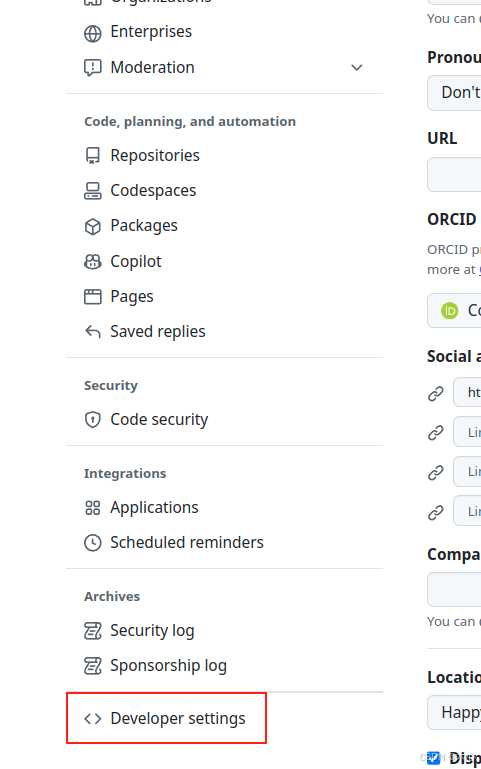Open Packages settings
This screenshot has height=769, width=481.
click(x=144, y=226)
